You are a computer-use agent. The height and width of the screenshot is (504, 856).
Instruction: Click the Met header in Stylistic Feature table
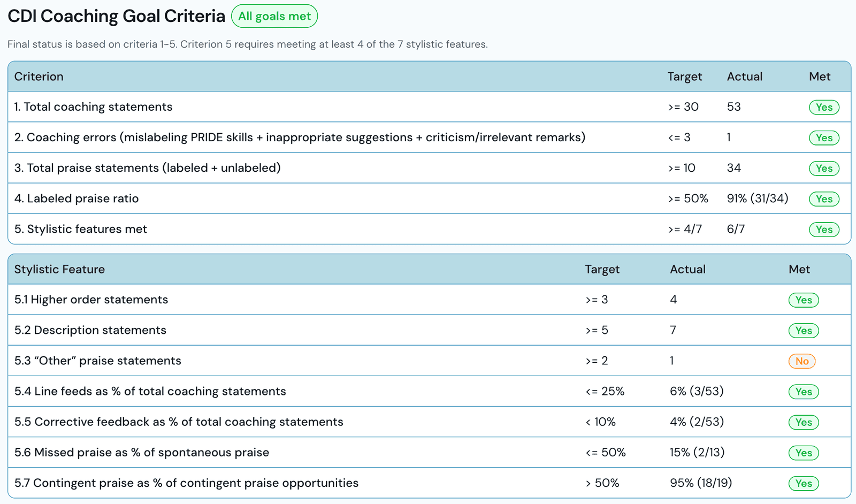799,269
